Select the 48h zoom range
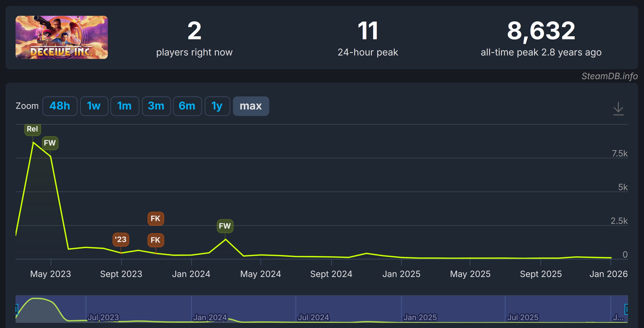The width and height of the screenshot is (644, 328). (x=60, y=106)
